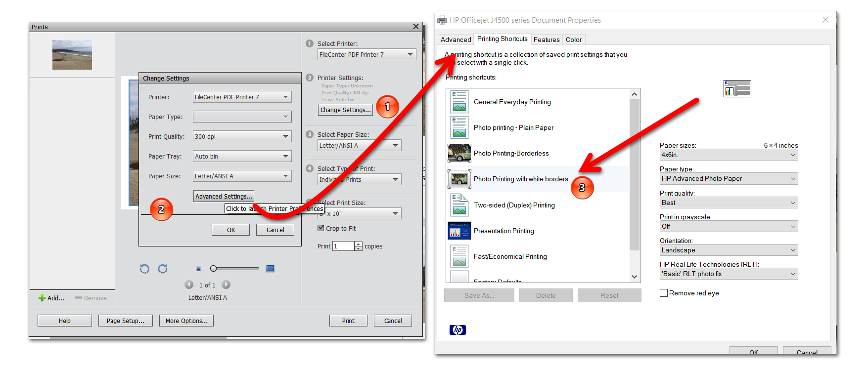Click the beach photo thumbnail
This screenshot has width=868, height=366.
72,55
